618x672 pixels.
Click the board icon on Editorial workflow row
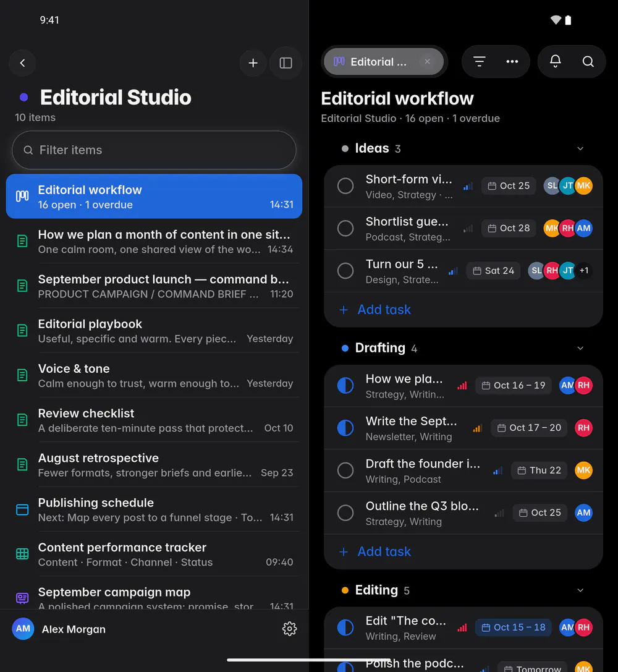tap(22, 197)
